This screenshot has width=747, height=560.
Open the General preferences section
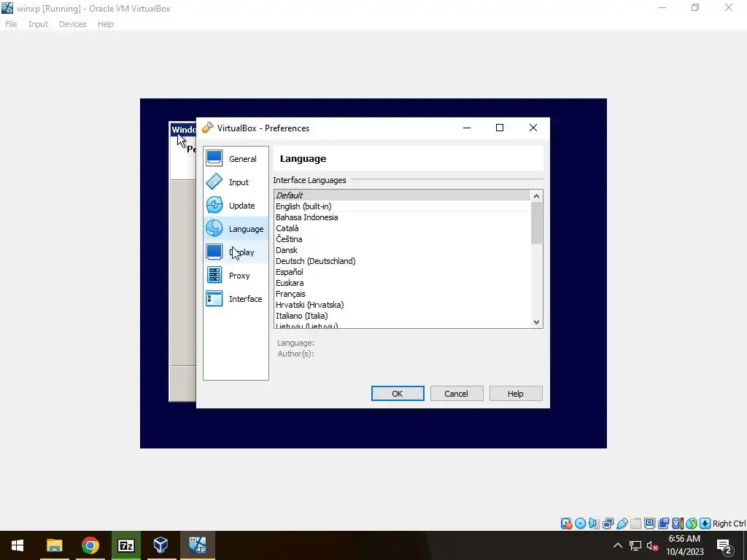tap(236, 158)
